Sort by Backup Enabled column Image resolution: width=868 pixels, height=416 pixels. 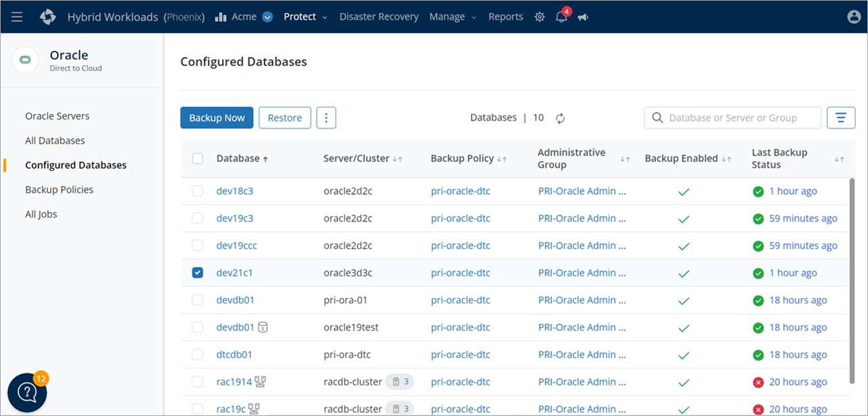pos(726,159)
